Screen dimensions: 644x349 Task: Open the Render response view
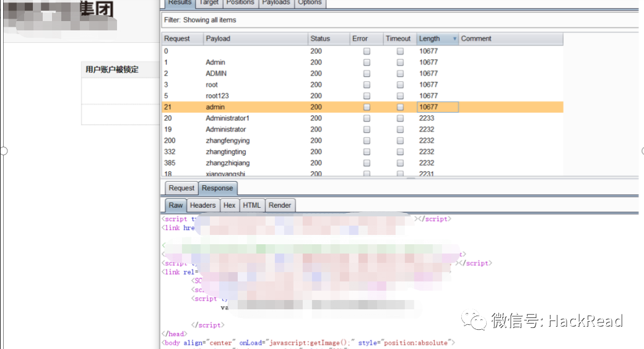tap(280, 205)
